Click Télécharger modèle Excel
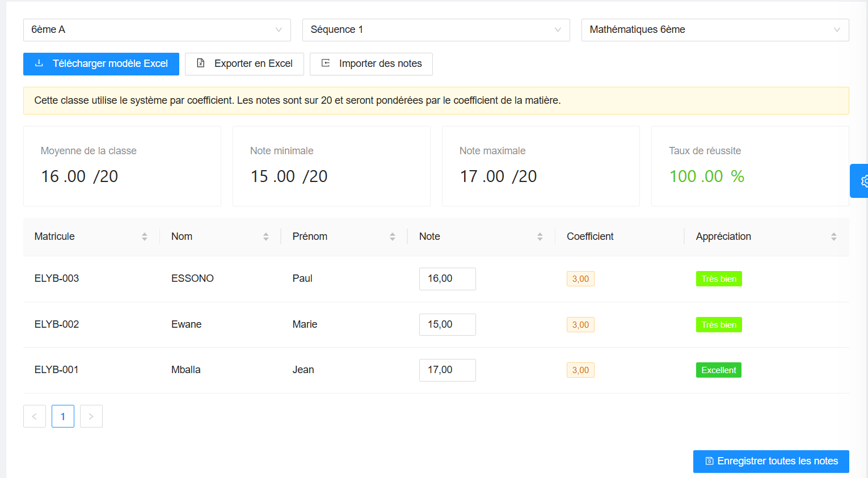Viewport: 868px width, 478px height. tap(101, 64)
